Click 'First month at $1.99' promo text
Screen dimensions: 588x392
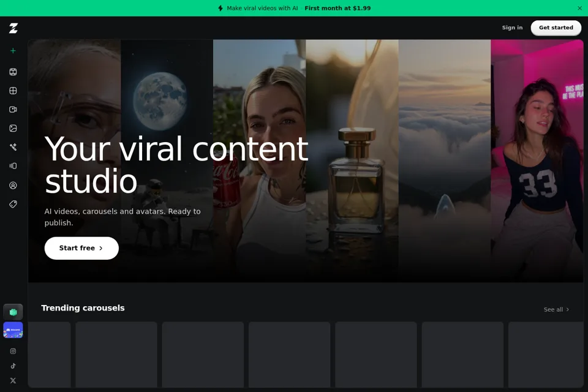pyautogui.click(x=337, y=8)
